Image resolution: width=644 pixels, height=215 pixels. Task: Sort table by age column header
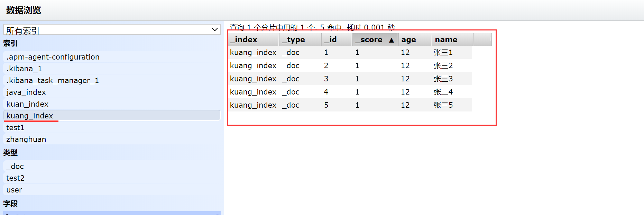415,39
